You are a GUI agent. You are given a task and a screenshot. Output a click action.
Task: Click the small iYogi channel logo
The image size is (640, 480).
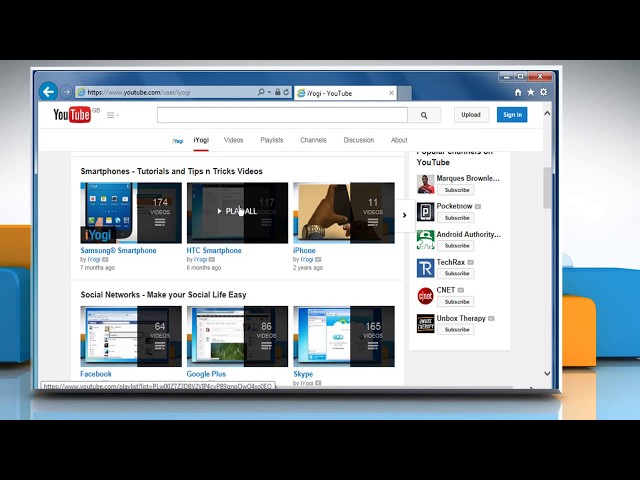178,141
